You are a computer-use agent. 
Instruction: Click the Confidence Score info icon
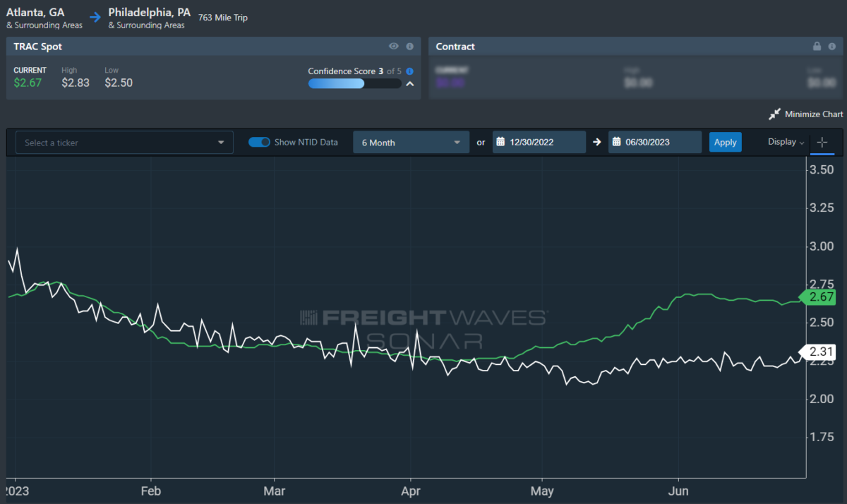410,71
